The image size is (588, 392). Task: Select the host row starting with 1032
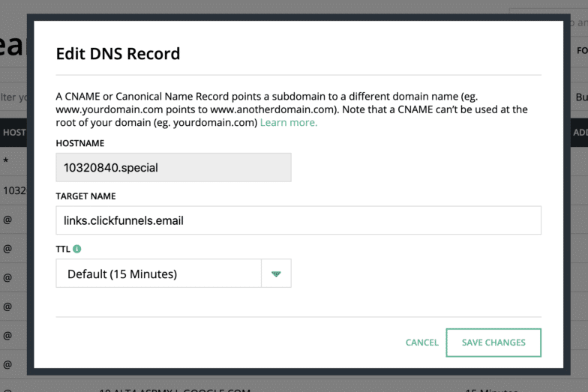[x=13, y=190]
